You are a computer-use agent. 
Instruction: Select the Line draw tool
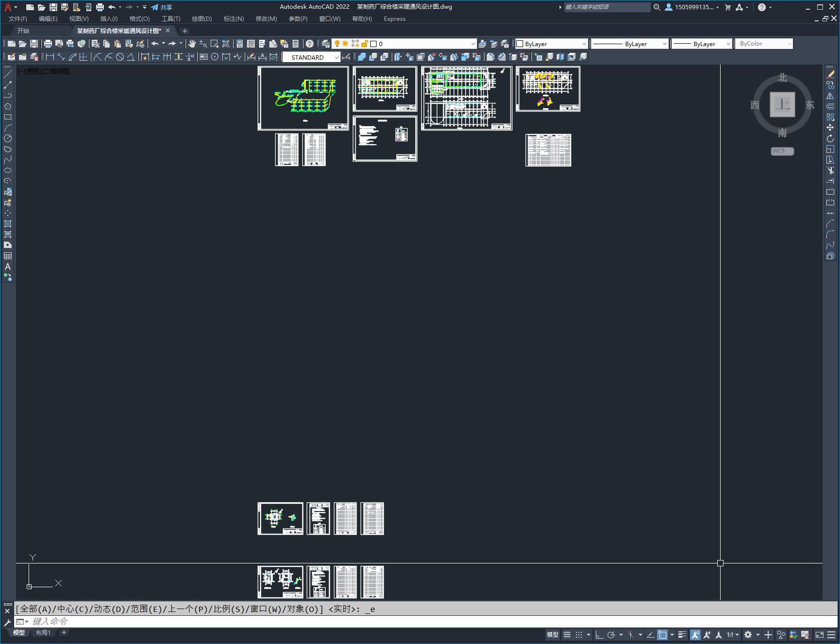(8, 74)
